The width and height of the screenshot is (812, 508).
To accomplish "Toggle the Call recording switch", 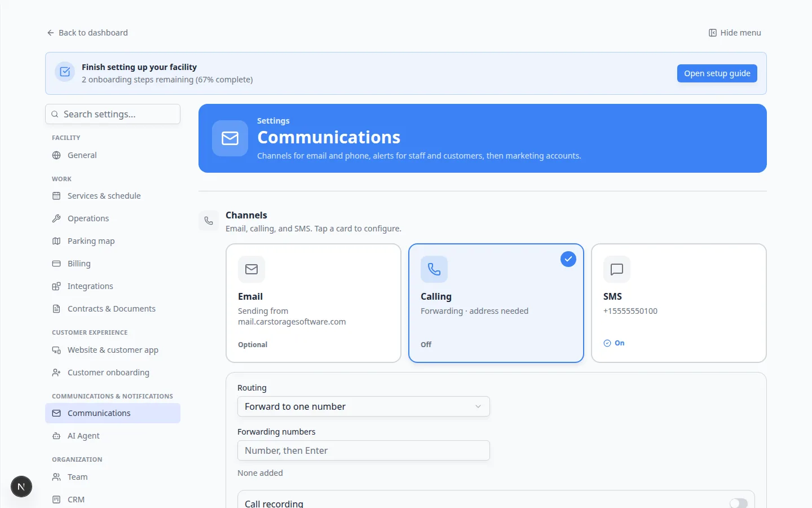I will [739, 503].
